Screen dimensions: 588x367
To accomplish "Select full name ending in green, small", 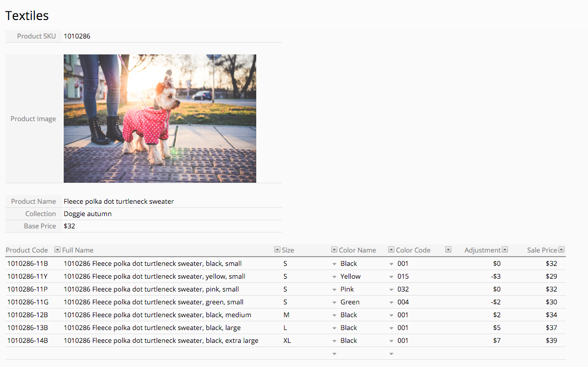I will coord(154,302).
